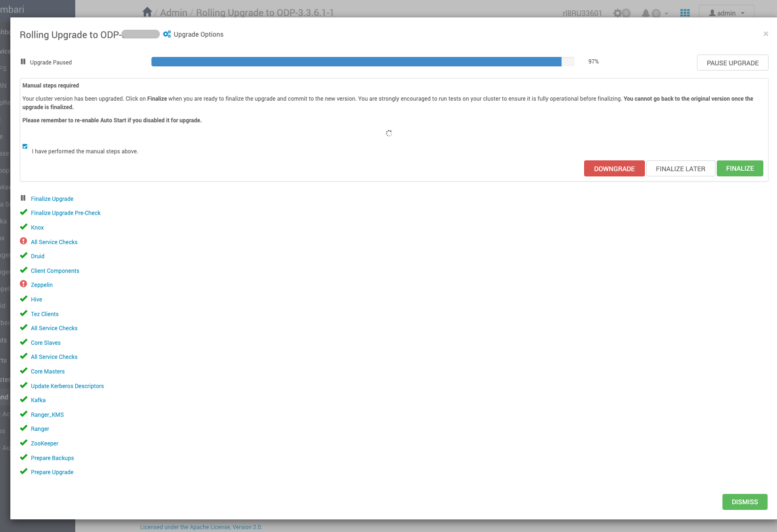Viewport: 777px width, 532px height.
Task: Open Upgrade Options gear icon
Action: (x=167, y=34)
